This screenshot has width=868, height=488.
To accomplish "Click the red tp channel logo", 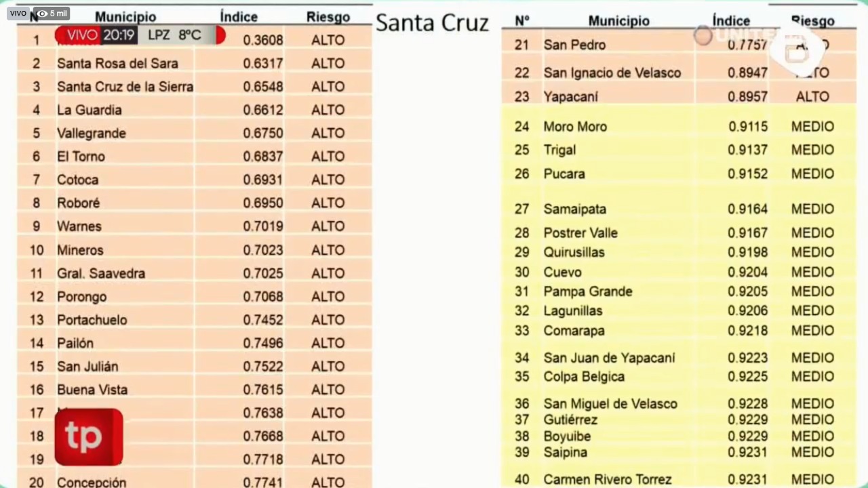I will coord(89,437).
